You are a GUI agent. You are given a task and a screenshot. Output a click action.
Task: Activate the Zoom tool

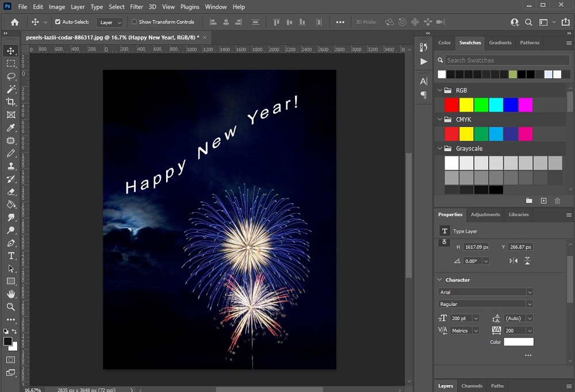tap(10, 306)
